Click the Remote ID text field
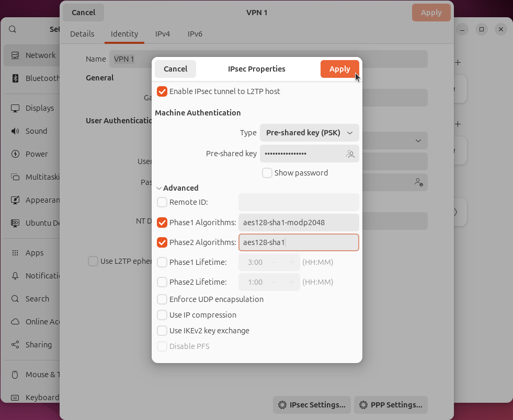 299,202
